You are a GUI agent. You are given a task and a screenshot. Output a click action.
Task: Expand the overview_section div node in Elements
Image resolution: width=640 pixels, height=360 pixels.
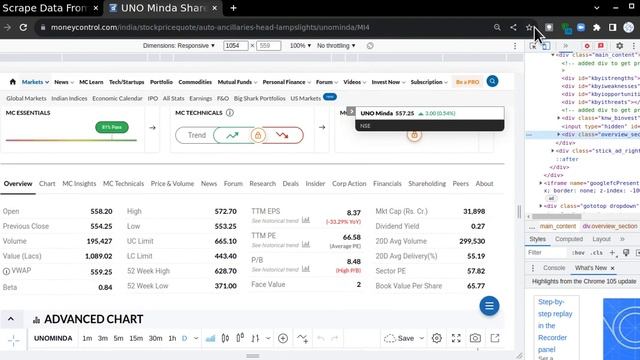[x=559, y=134]
